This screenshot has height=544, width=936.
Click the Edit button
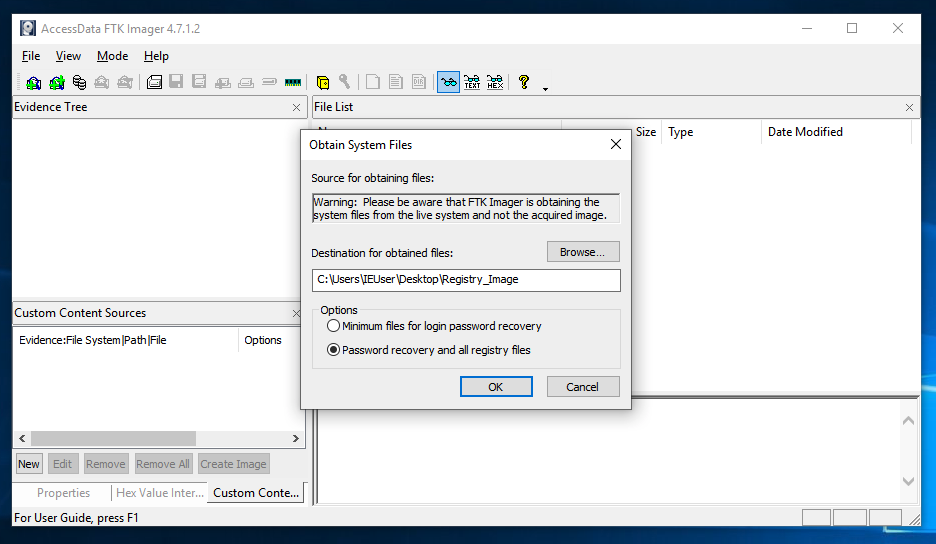pos(63,464)
